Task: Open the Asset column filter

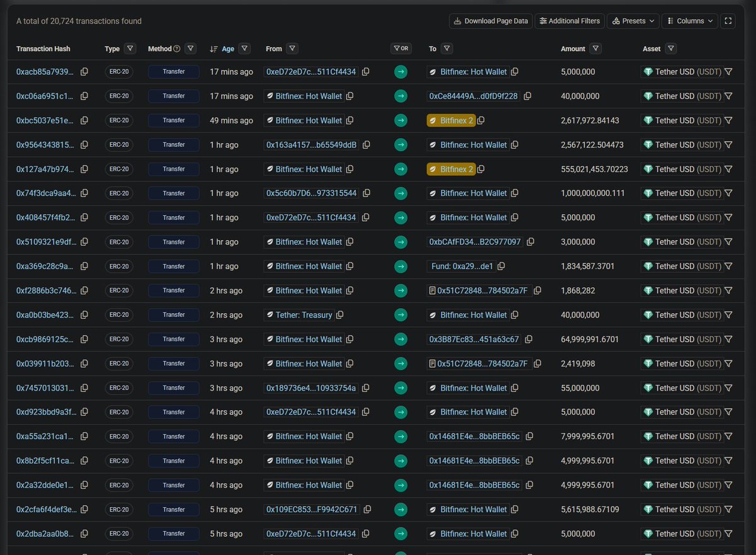Action: 671,49
